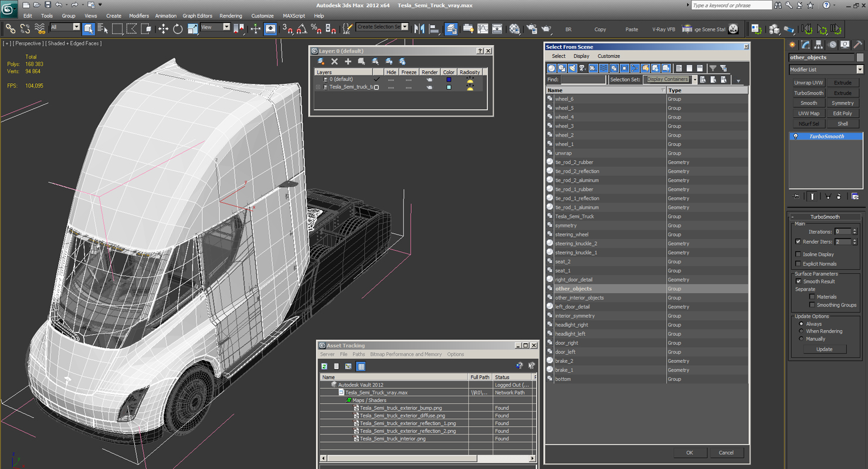Activate the Select Object tool
This screenshot has width=868, height=469.
click(89, 28)
